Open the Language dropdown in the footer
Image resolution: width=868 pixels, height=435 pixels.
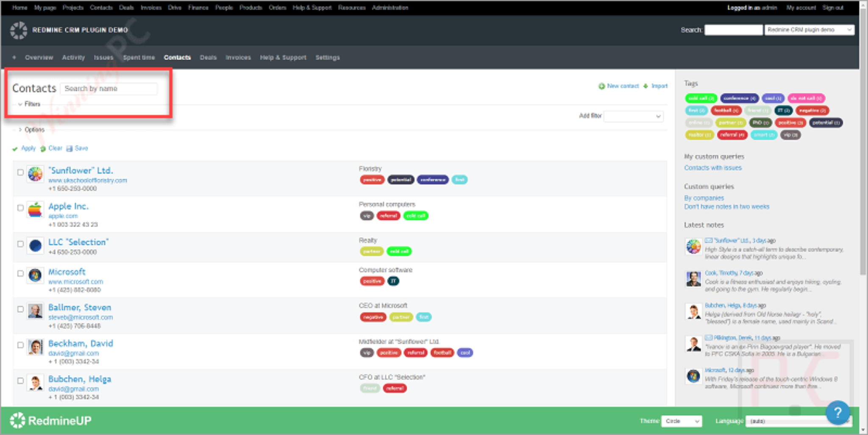[798, 421]
